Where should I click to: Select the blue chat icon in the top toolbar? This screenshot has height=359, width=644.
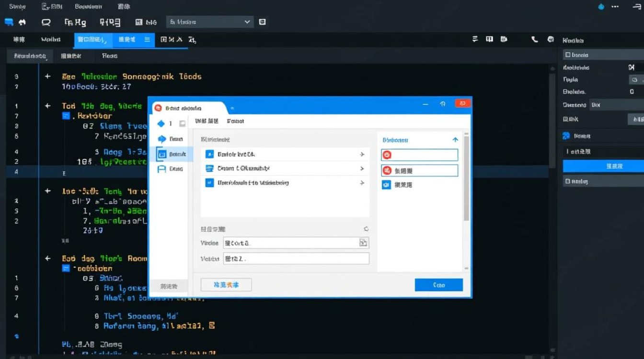8,22
